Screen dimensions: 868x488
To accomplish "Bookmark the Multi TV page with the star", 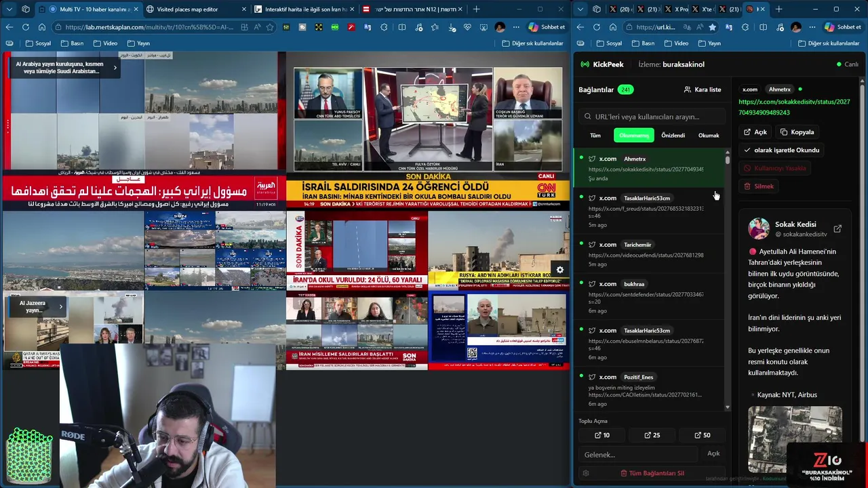I will [x=270, y=27].
